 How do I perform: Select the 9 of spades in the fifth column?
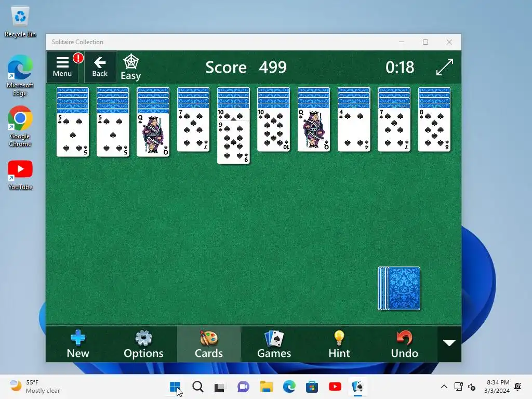tap(233, 142)
